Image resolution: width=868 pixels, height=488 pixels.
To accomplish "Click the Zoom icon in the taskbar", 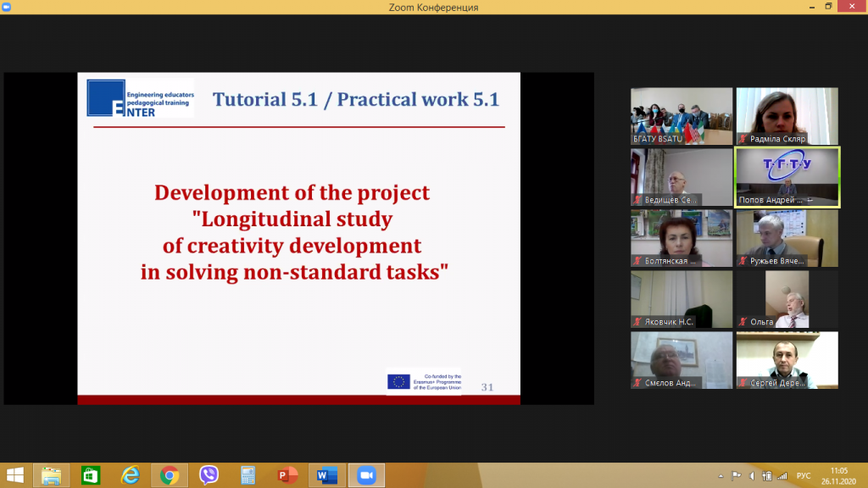I will [366, 475].
